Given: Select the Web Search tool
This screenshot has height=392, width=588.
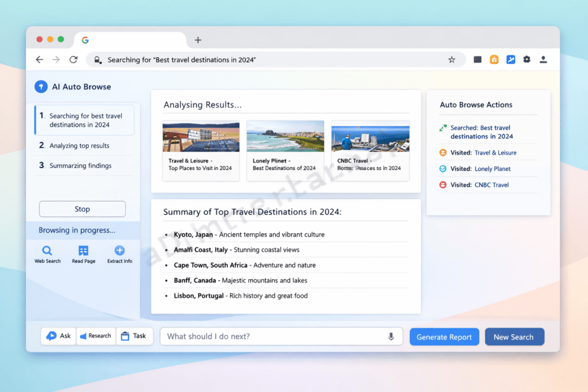Looking at the screenshot, I should [x=47, y=253].
